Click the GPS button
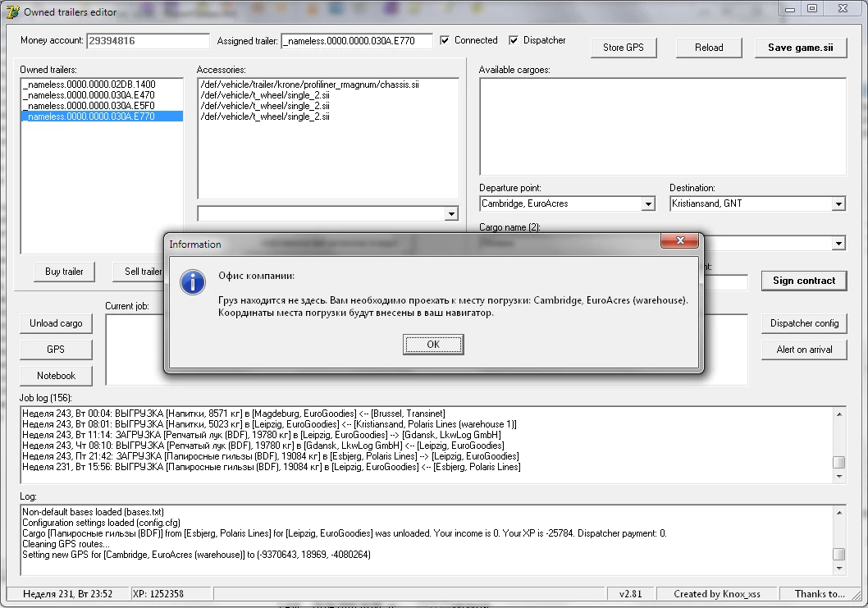The height and width of the screenshot is (608, 868). (x=56, y=350)
